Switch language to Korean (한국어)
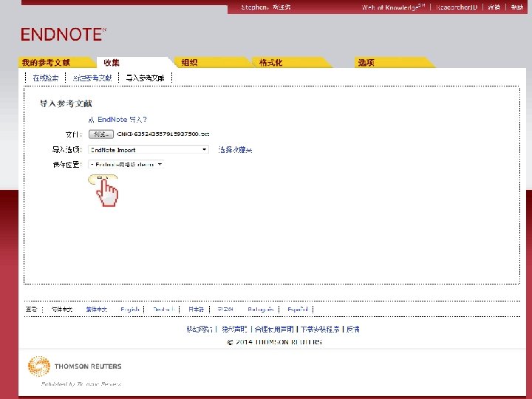Image resolution: width=532 pixels, height=399 pixels. (225, 309)
